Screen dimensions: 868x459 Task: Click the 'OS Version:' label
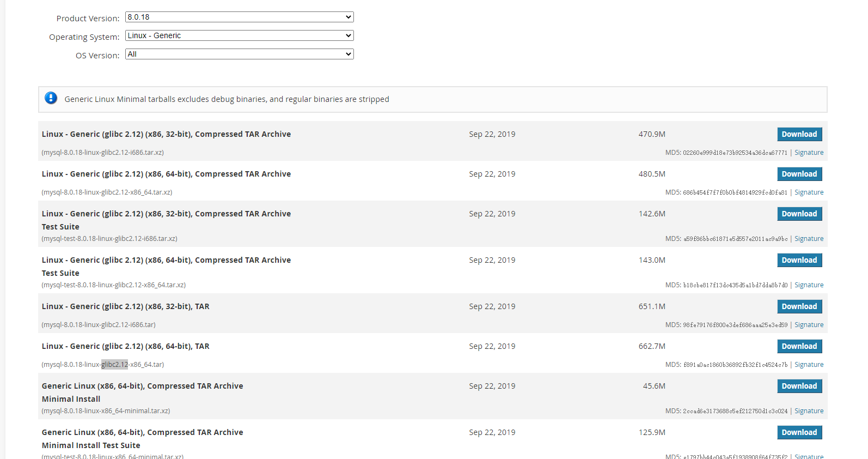tap(97, 56)
